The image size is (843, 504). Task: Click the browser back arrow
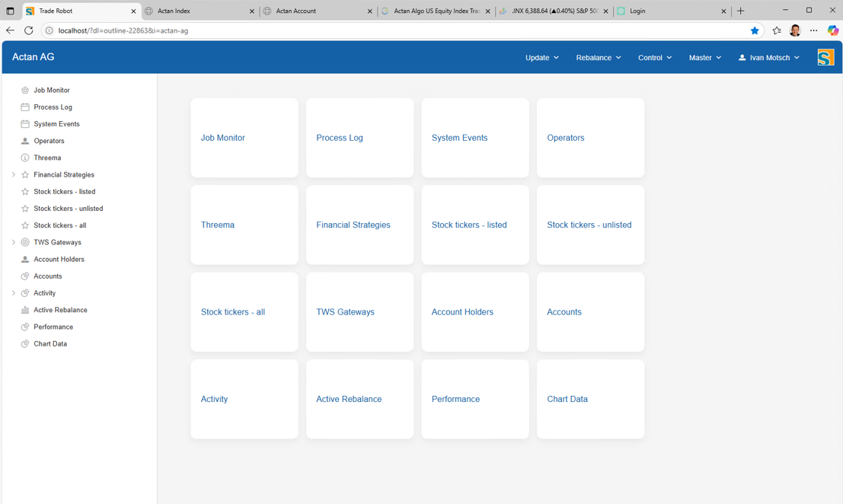(x=10, y=30)
